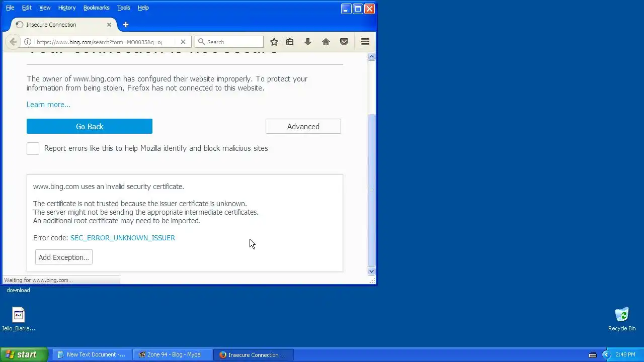Open the File menu
This screenshot has width=644, height=362.
pyautogui.click(x=10, y=8)
